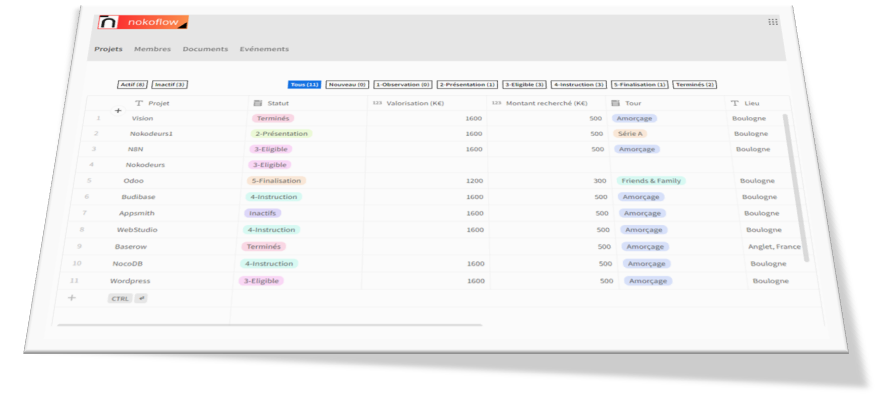Screen dimensions: 881x397
Task: Select the Tous (11) filter
Action: [305, 85]
